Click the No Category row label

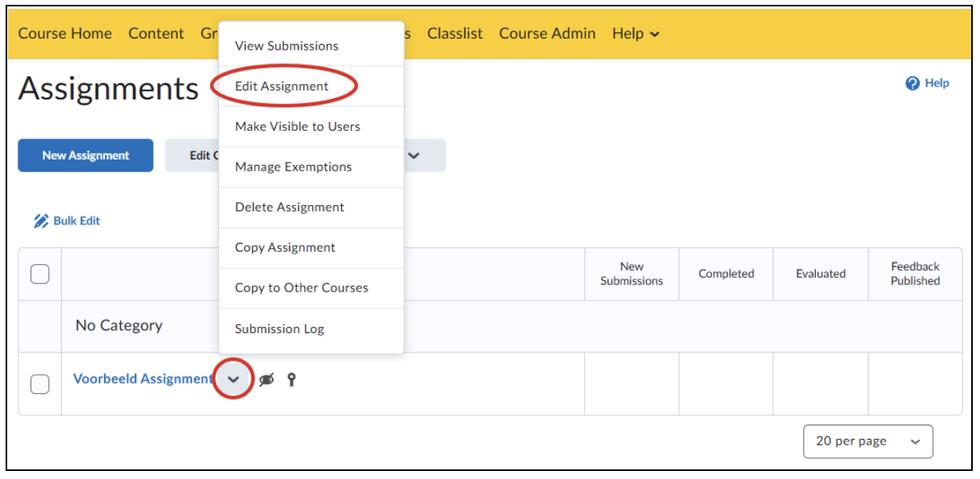[119, 326]
